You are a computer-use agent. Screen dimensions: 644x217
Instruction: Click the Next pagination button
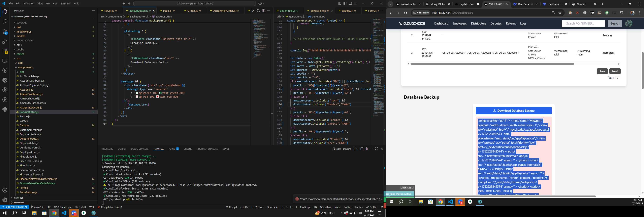point(615,71)
